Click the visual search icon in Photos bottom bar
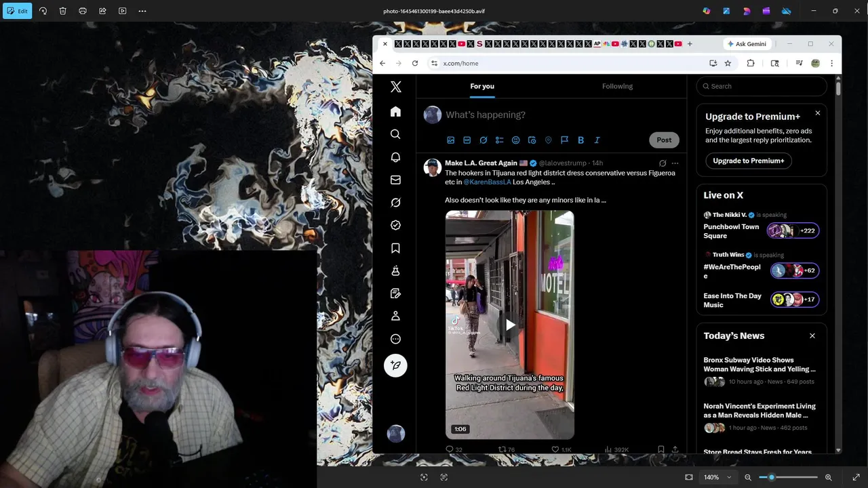Viewport: 868px width, 488px height. click(x=424, y=477)
